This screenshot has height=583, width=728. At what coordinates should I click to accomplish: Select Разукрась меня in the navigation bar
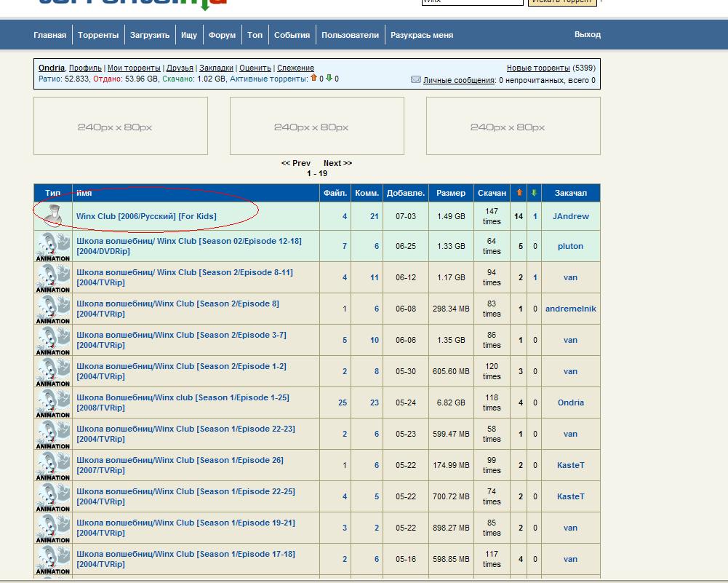(422, 35)
